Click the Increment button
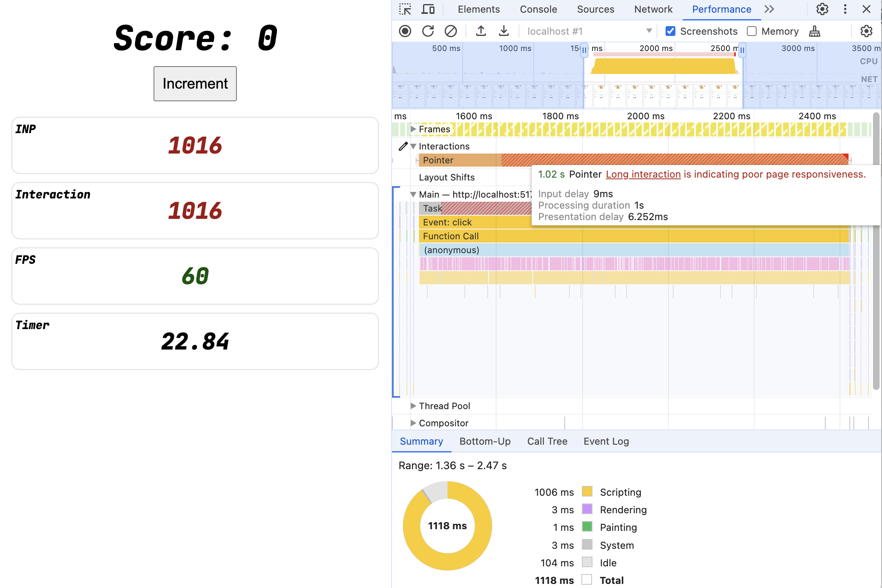The image size is (882, 588). point(195,83)
